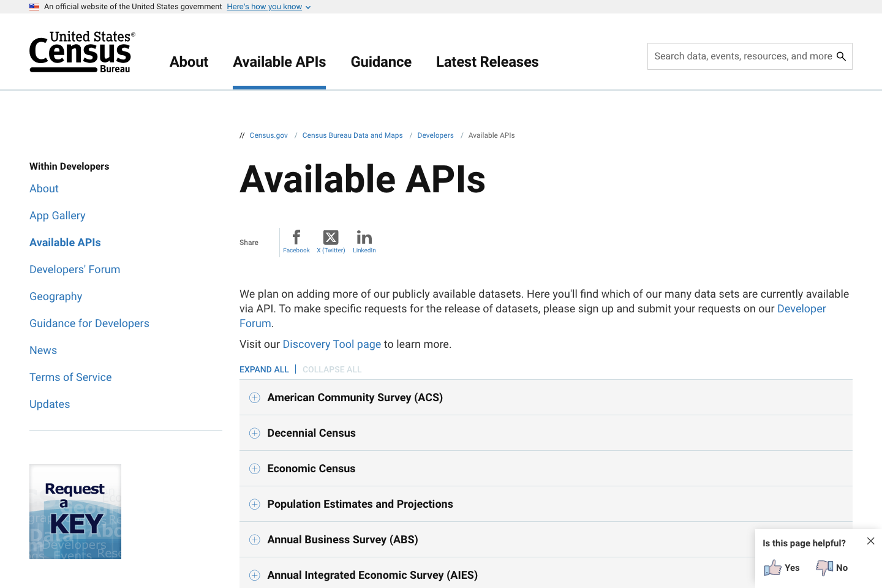Switch to the Guidance tab

click(381, 62)
